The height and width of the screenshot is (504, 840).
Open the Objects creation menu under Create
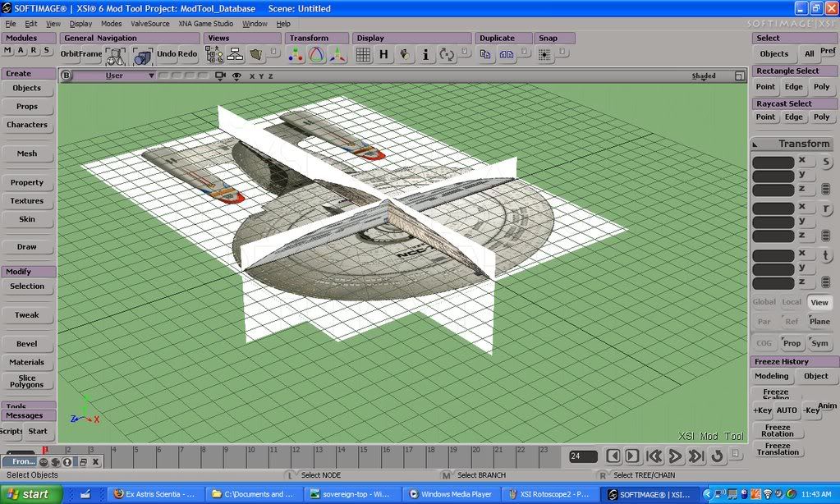(x=27, y=89)
